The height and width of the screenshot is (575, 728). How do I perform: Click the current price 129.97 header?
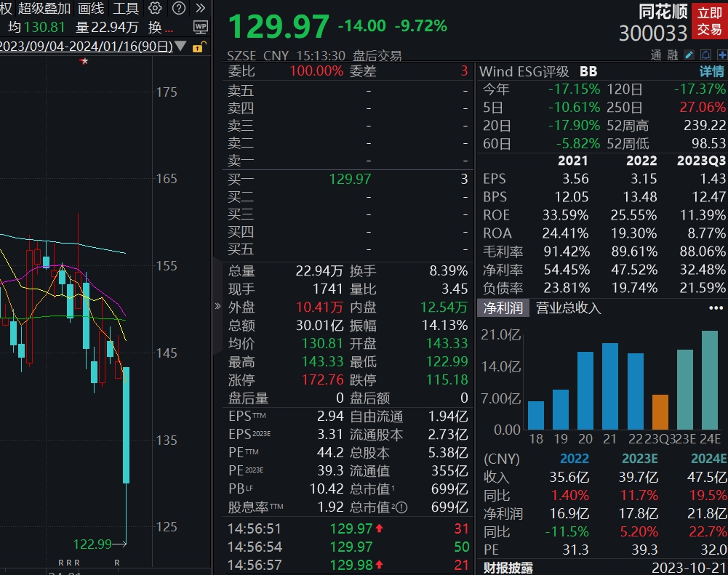(x=279, y=26)
